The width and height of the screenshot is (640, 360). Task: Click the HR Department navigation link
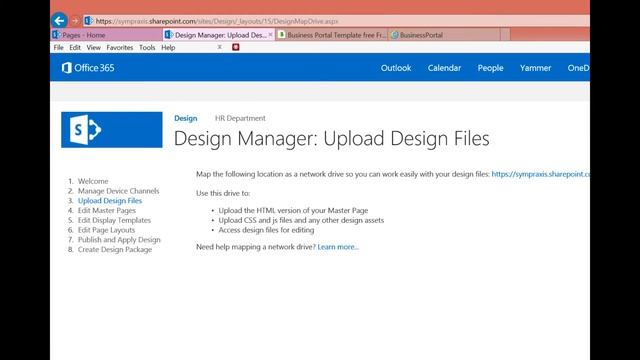pyautogui.click(x=240, y=118)
